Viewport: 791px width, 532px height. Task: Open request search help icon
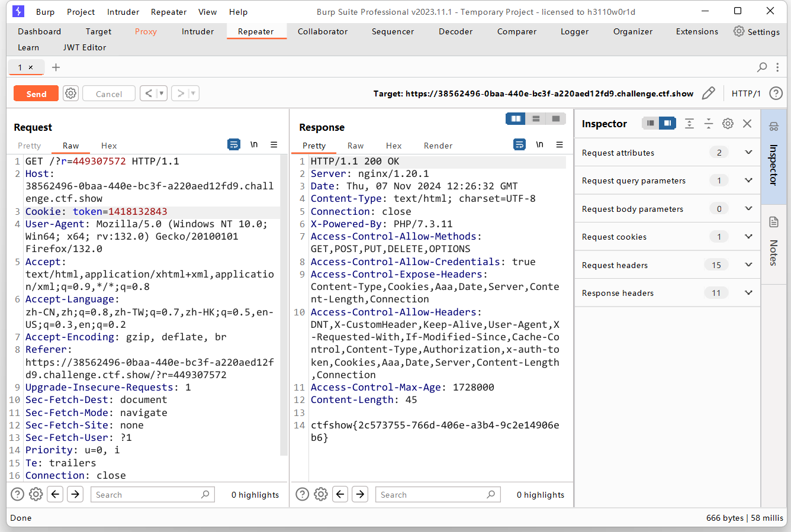pos(18,494)
